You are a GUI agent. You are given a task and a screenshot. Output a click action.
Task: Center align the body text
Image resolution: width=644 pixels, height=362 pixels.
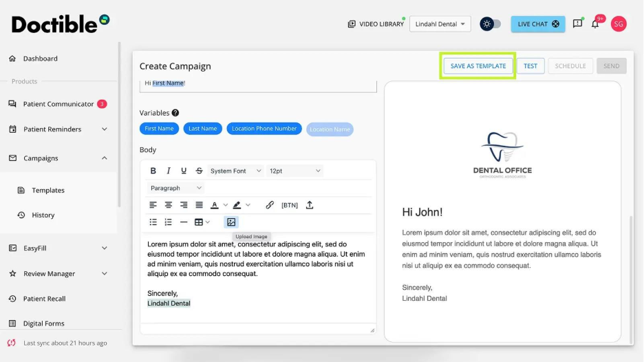[169, 205]
